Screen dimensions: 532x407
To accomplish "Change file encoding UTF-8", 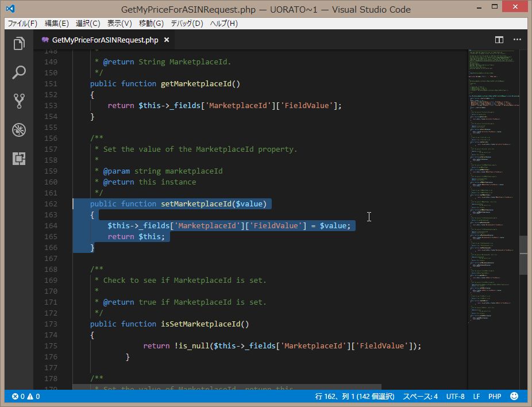I will 456,396.
